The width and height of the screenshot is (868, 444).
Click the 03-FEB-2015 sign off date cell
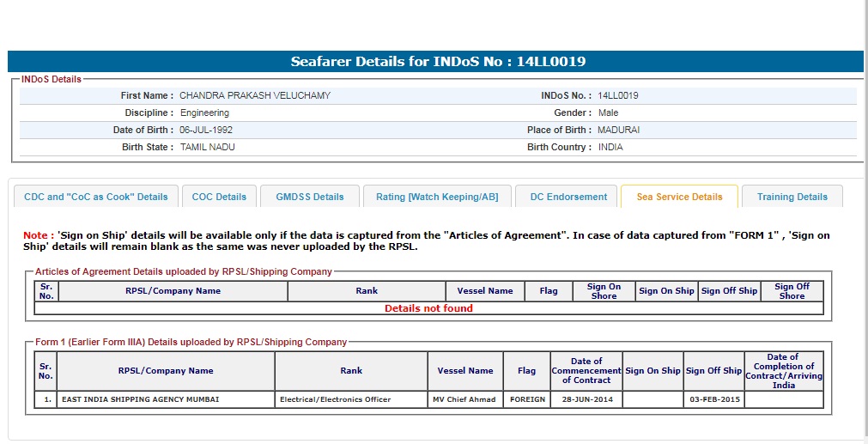(713, 400)
